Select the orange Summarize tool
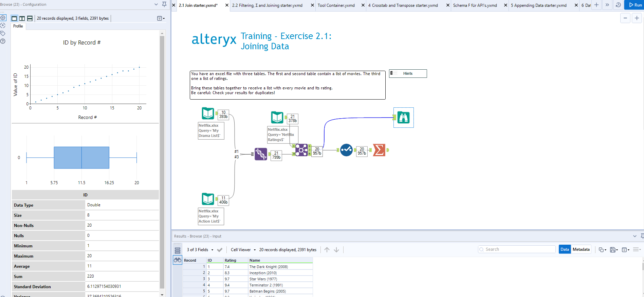 click(379, 150)
